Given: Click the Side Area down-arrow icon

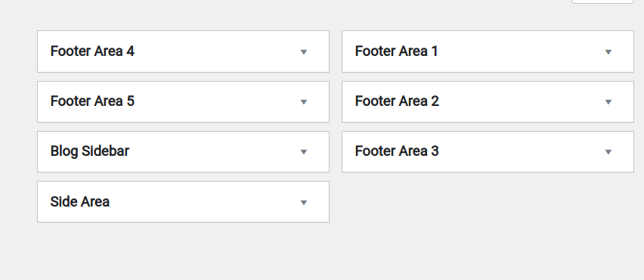Looking at the screenshot, I should pyautogui.click(x=304, y=202).
